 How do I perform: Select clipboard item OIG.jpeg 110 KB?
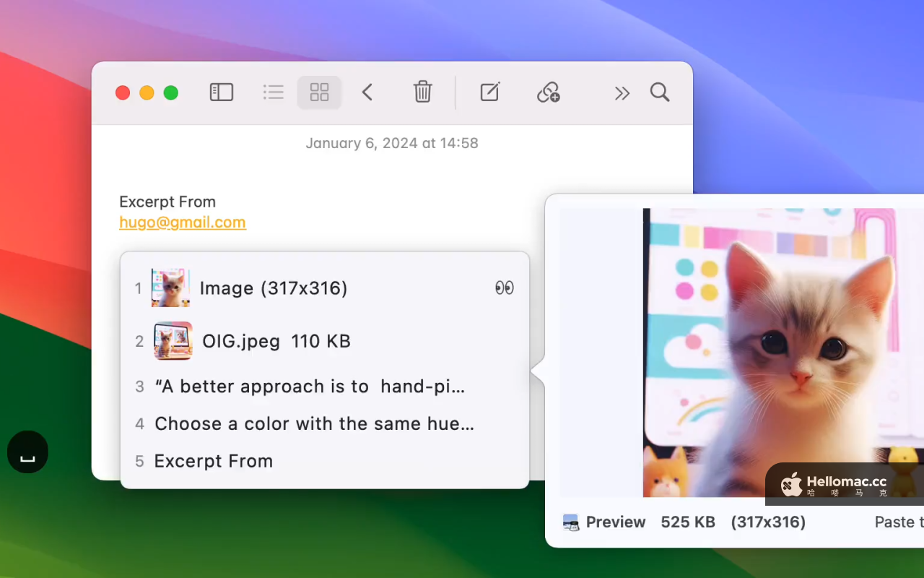325,341
